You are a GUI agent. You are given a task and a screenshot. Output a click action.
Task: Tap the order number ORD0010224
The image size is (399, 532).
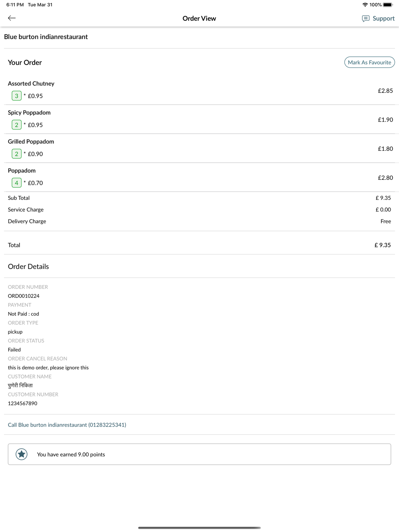click(24, 296)
